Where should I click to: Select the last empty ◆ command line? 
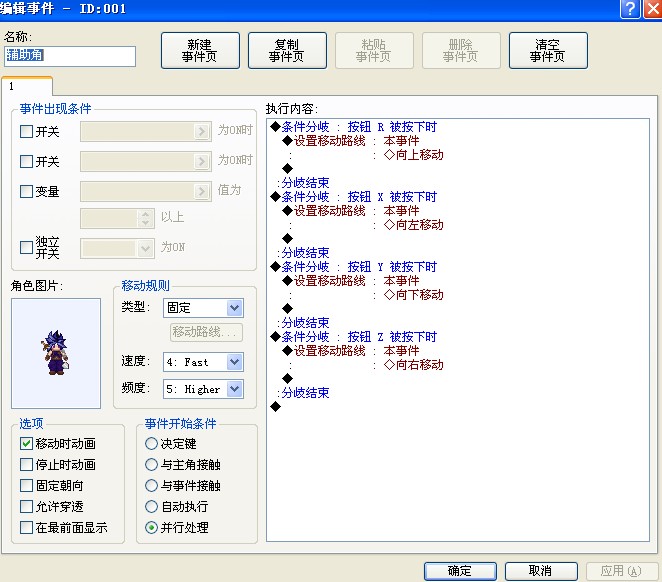[x=276, y=407]
